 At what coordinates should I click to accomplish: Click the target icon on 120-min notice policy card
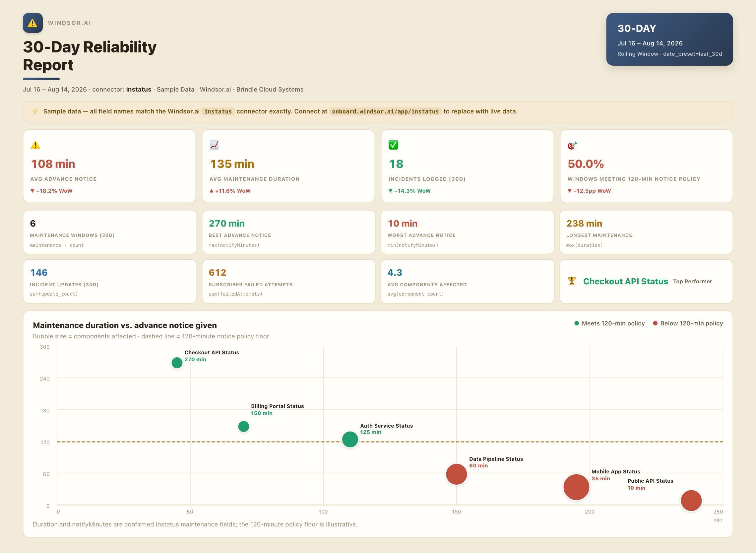(572, 145)
